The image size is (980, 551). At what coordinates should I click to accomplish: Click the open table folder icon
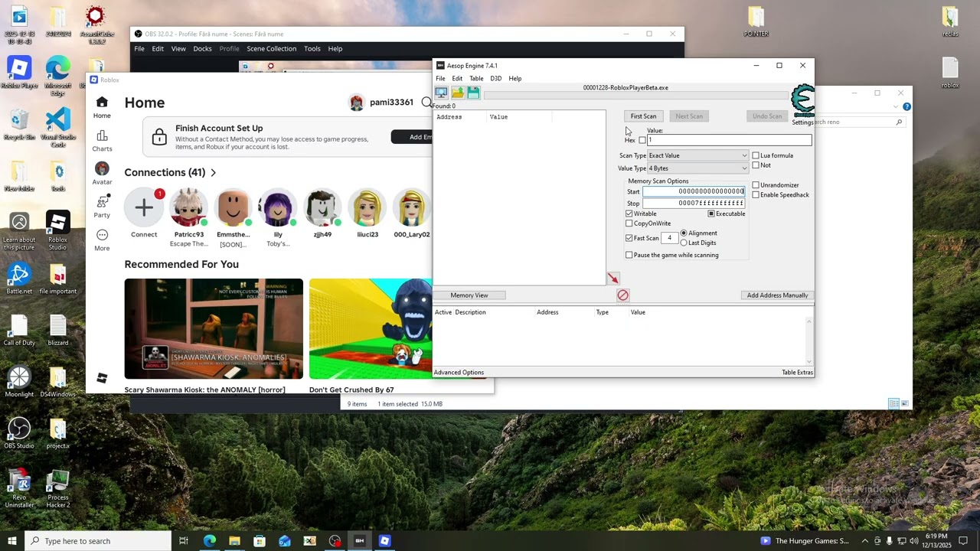[x=457, y=93]
